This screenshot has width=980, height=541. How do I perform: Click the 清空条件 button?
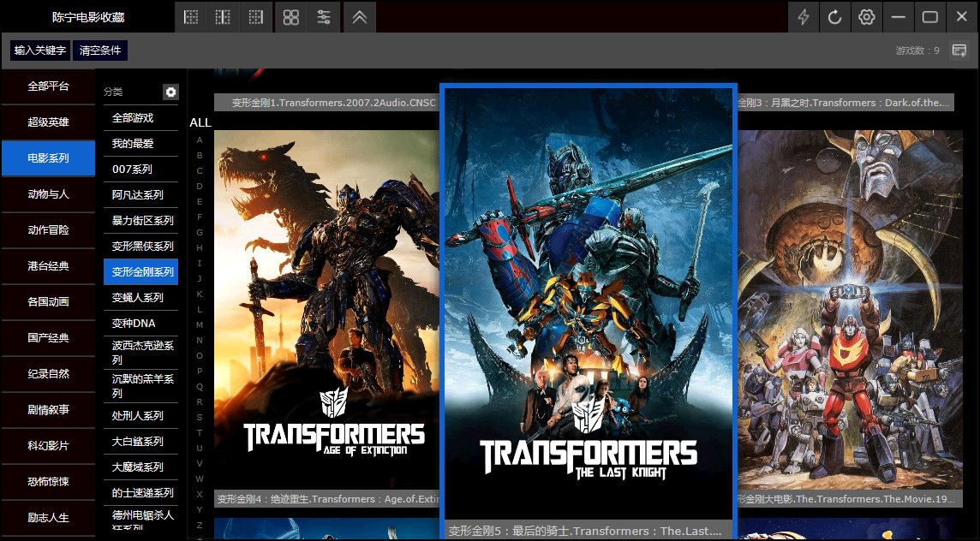[100, 51]
